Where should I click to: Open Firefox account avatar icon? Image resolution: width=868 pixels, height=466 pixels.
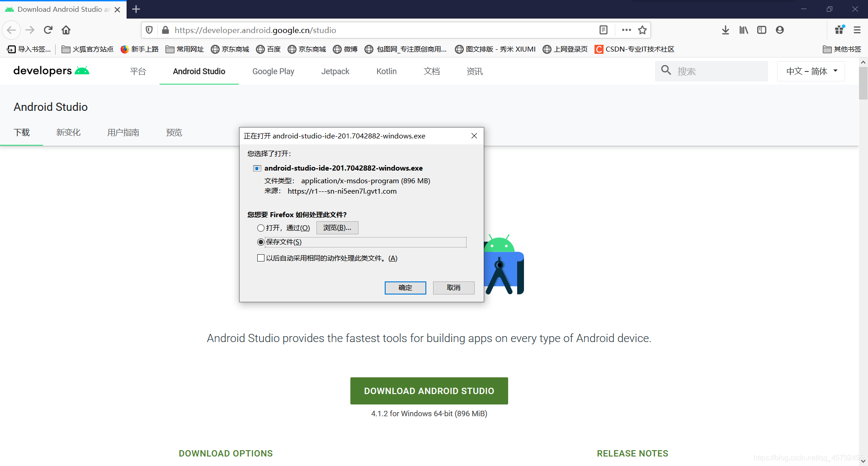[780, 30]
